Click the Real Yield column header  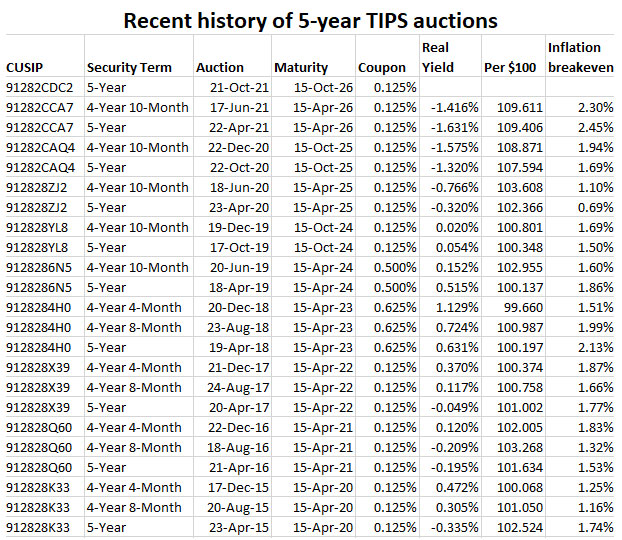pos(439,57)
